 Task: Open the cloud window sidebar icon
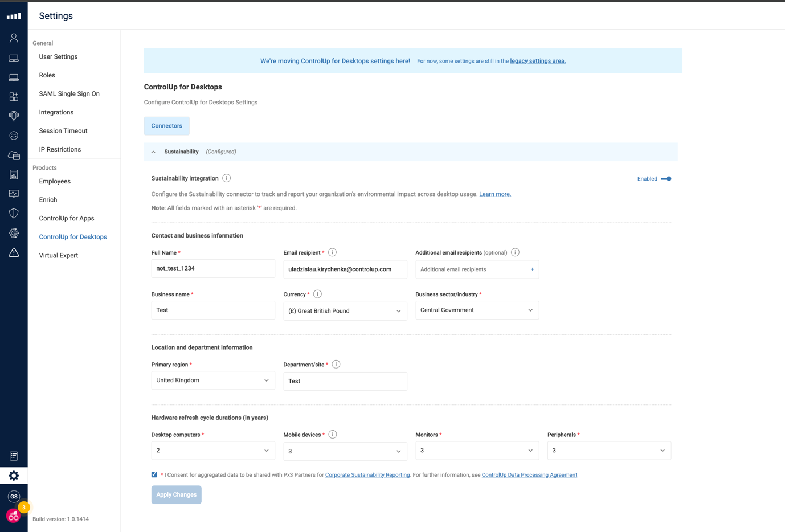click(14, 155)
